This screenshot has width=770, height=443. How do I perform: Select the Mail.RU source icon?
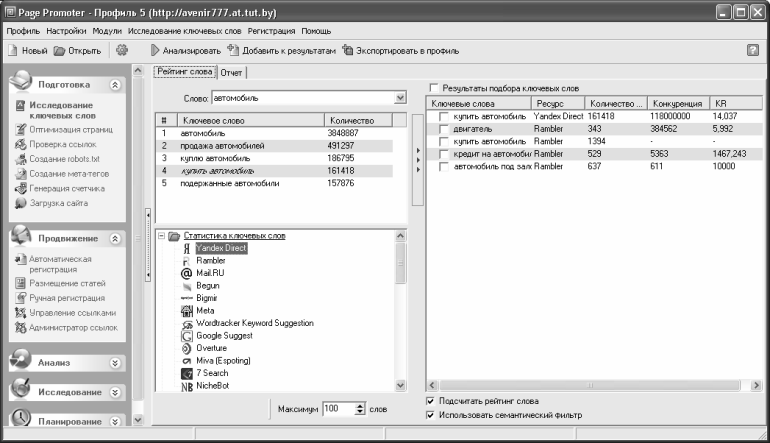(186, 273)
